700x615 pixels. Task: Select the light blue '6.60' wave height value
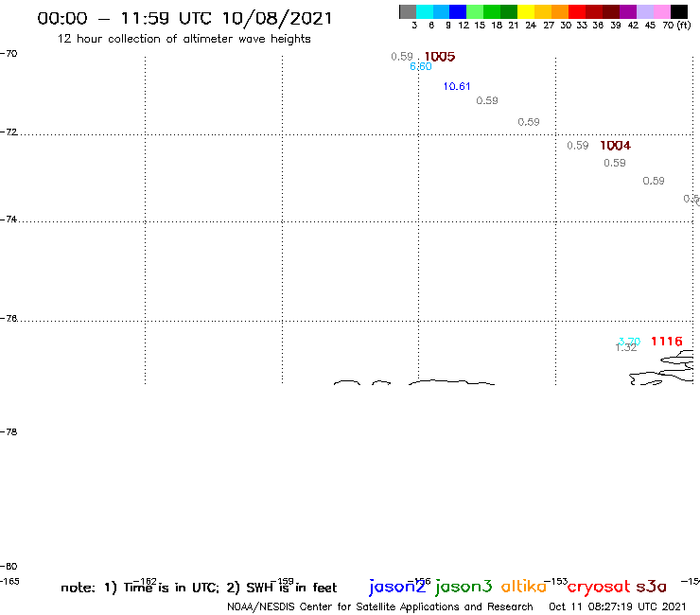coord(421,66)
